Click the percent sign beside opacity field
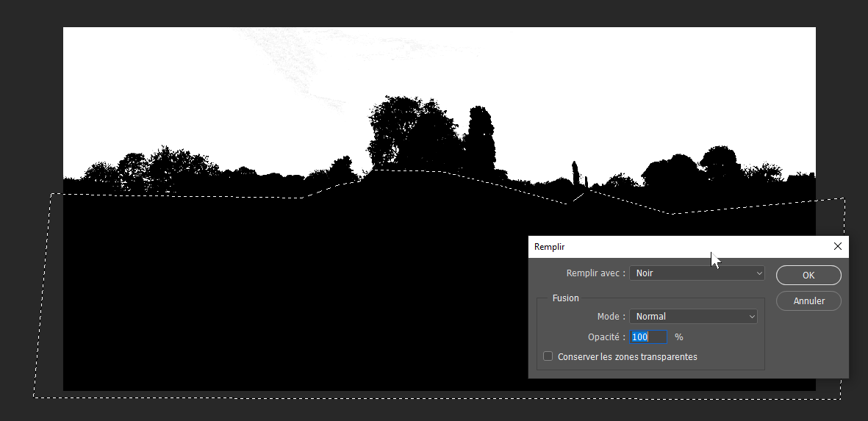This screenshot has width=868, height=421. (x=679, y=337)
